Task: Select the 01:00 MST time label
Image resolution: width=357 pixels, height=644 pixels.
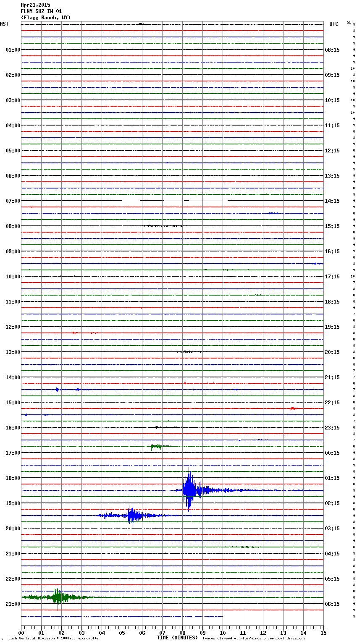Action: coord(13,50)
